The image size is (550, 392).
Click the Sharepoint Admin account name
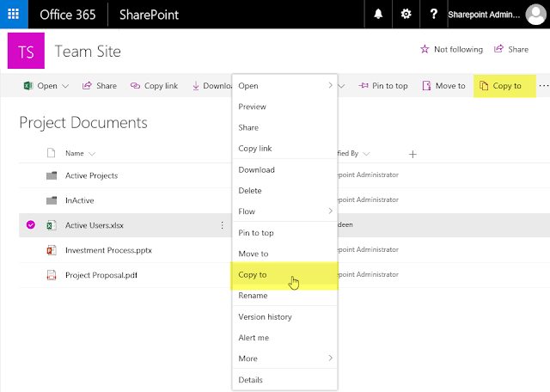484,15
